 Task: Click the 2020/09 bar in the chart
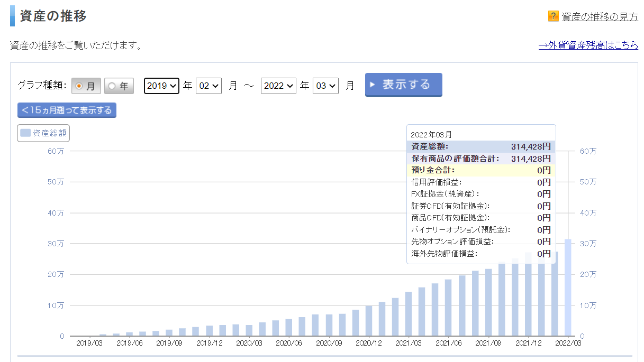pyautogui.click(x=329, y=325)
